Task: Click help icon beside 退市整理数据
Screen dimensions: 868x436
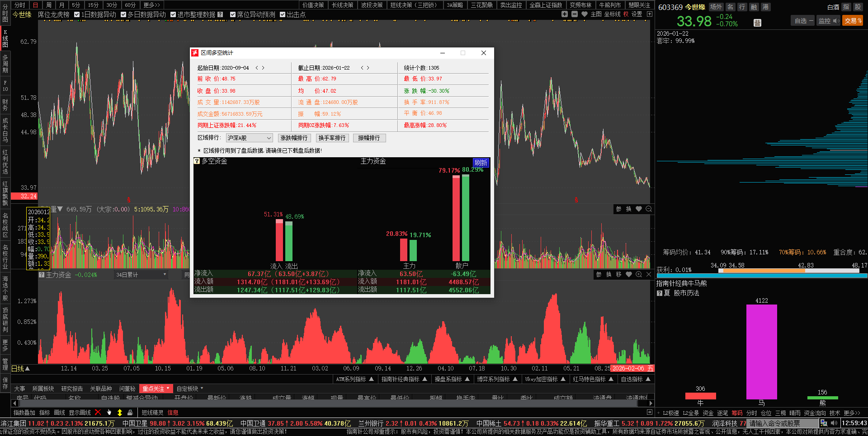Action: tap(220, 14)
